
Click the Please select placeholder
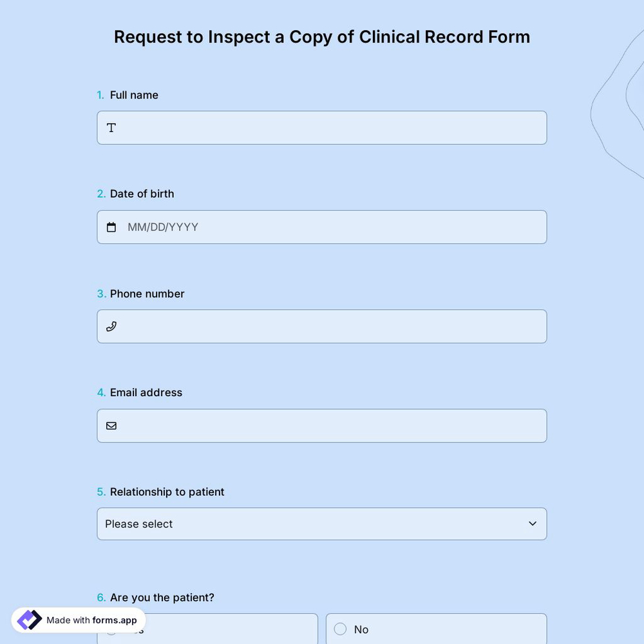coord(138,524)
